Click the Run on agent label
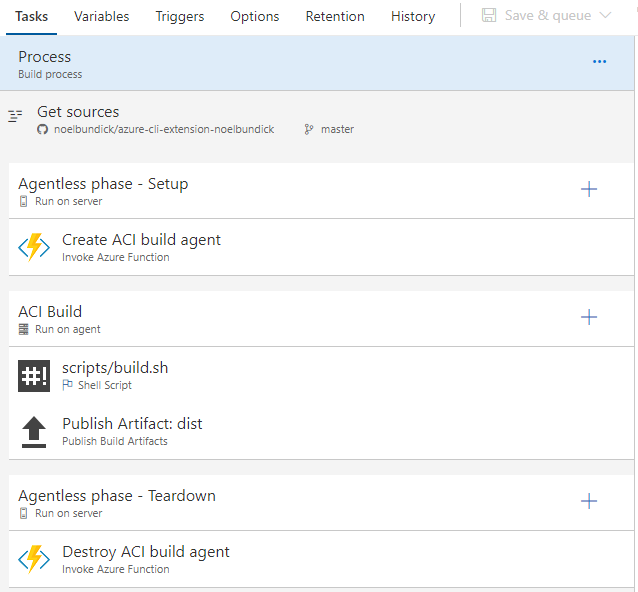Image resolution: width=638 pixels, height=592 pixels. (68, 329)
